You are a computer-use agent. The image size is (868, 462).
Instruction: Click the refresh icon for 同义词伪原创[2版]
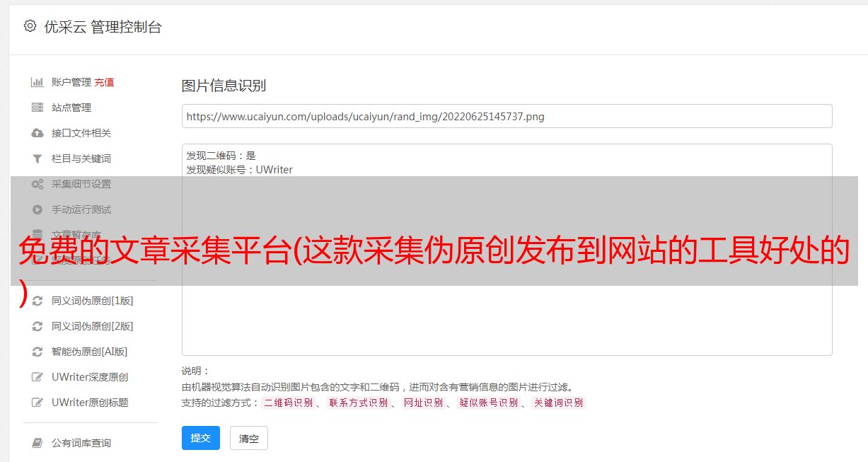point(37,326)
